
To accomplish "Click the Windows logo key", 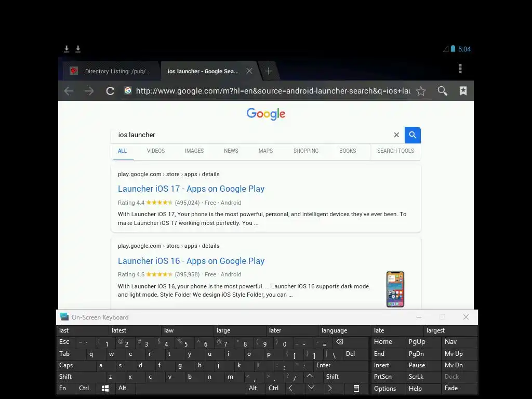I will click(105, 389).
